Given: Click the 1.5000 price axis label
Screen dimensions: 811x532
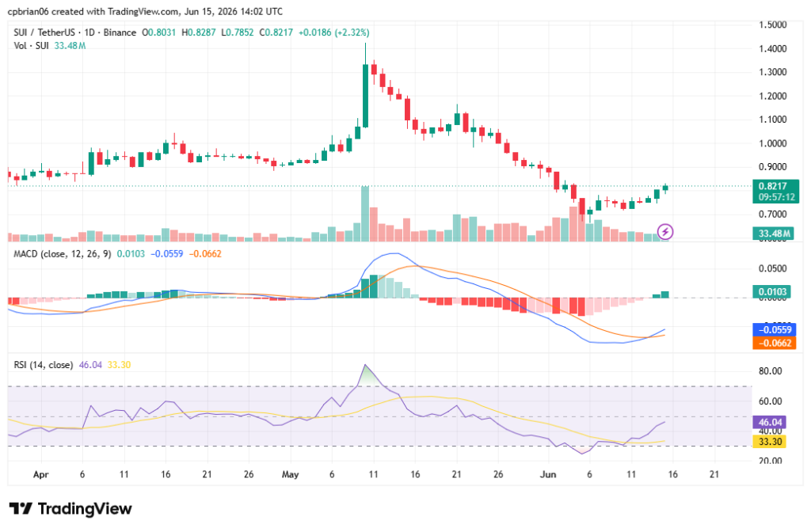Looking at the screenshot, I should click(773, 25).
